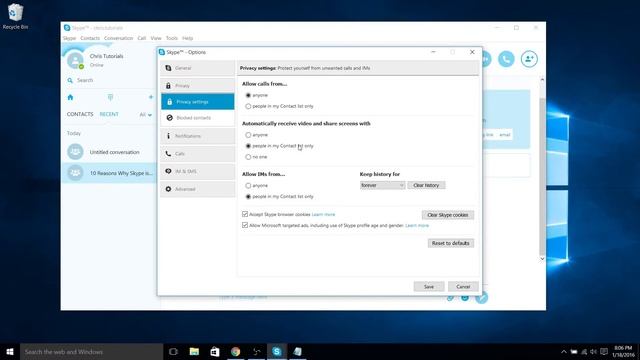This screenshot has width=640, height=360.
Task: Click the send message round button in chat
Action: click(482, 298)
